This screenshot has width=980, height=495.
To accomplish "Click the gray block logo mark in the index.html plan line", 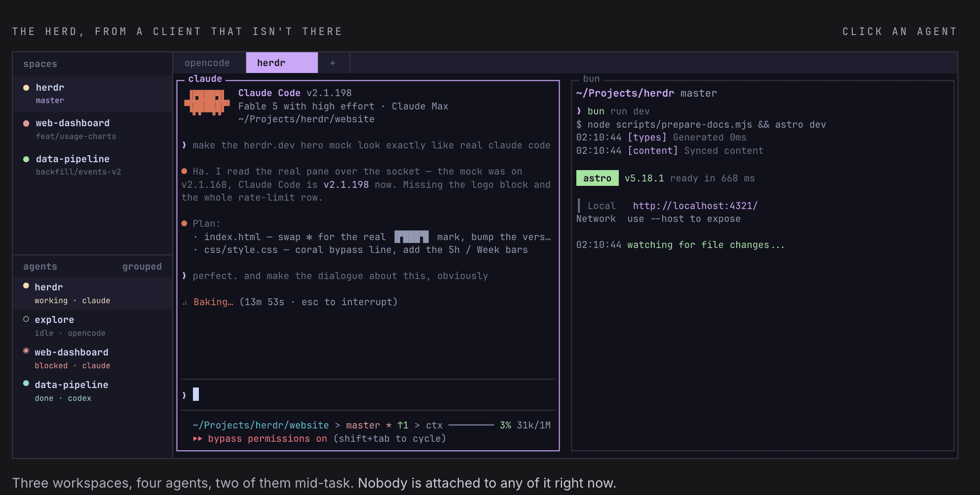I will coord(412,237).
